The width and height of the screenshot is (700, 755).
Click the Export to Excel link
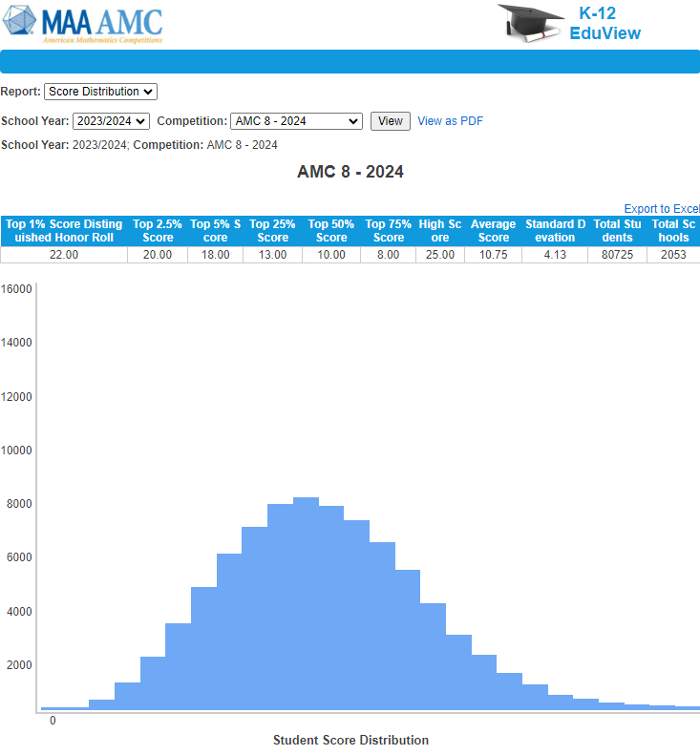[x=662, y=208]
